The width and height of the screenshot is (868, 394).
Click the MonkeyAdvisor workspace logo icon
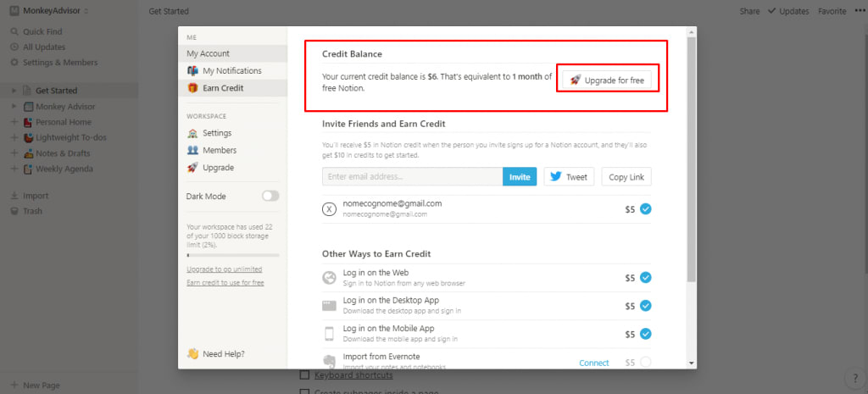14,11
